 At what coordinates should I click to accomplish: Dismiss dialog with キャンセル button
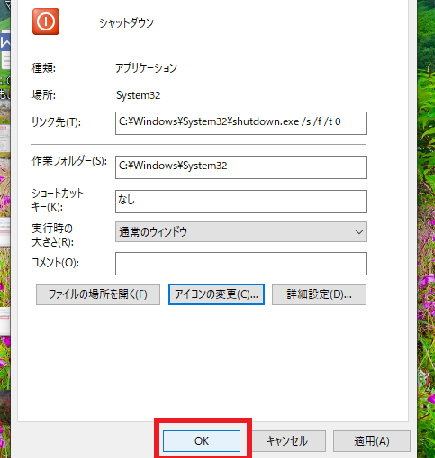coord(287,441)
